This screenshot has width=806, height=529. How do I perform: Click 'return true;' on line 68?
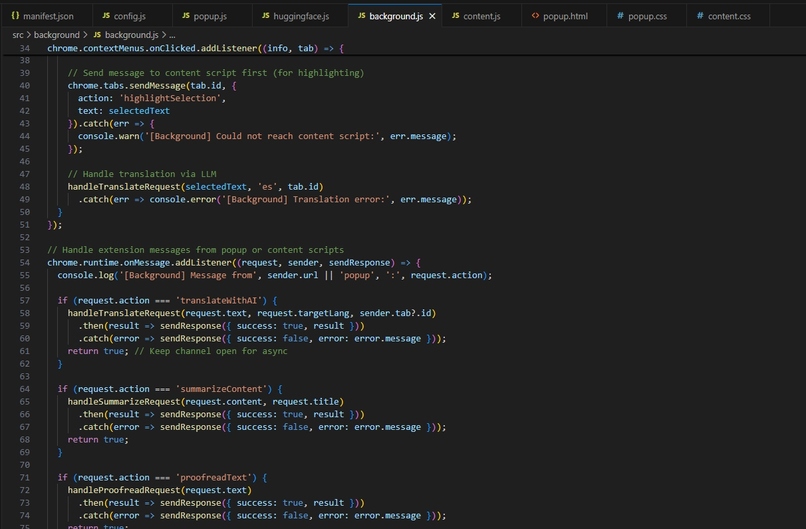[98, 440]
